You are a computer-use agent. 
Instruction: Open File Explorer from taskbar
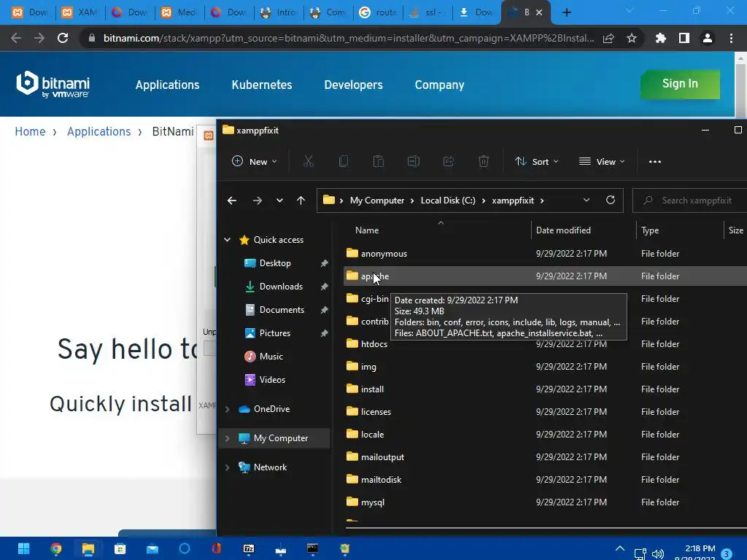88,549
